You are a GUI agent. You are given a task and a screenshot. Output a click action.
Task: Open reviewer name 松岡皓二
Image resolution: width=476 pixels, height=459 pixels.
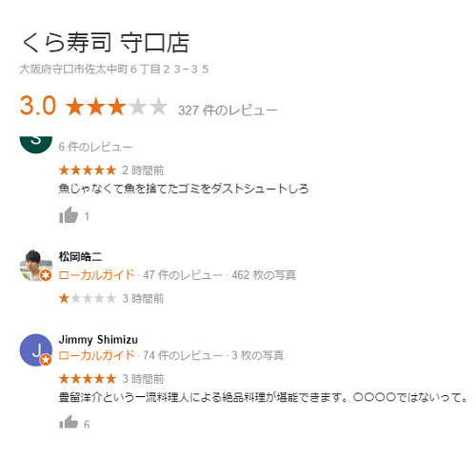(x=80, y=256)
